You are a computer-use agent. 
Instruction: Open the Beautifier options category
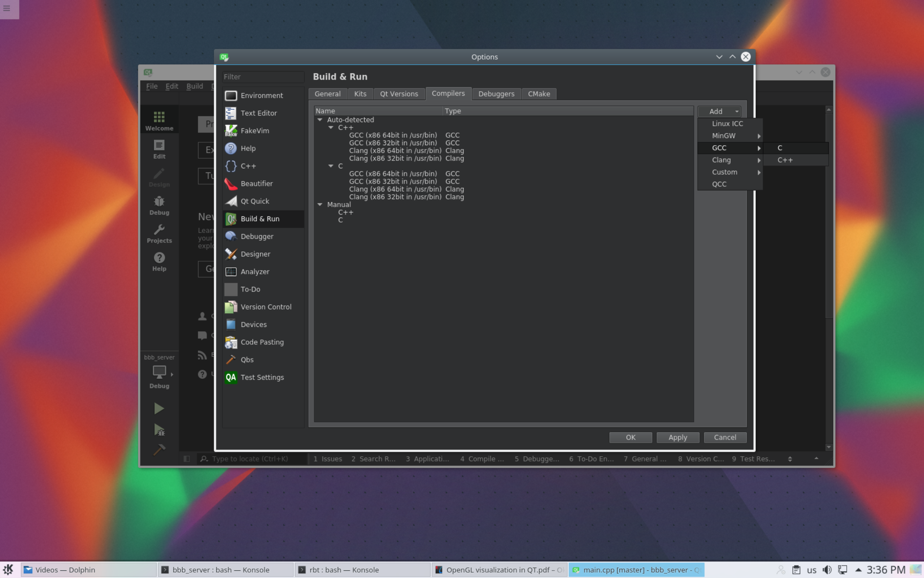pos(263,184)
